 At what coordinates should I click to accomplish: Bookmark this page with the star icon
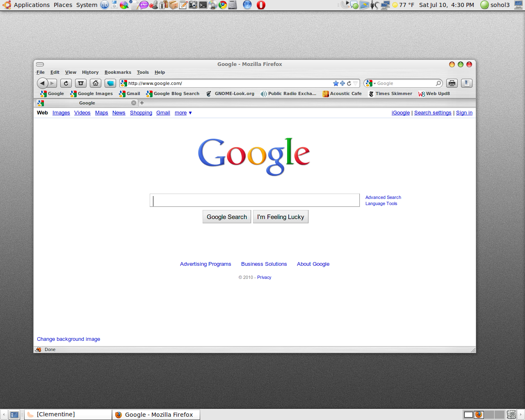[x=336, y=83]
